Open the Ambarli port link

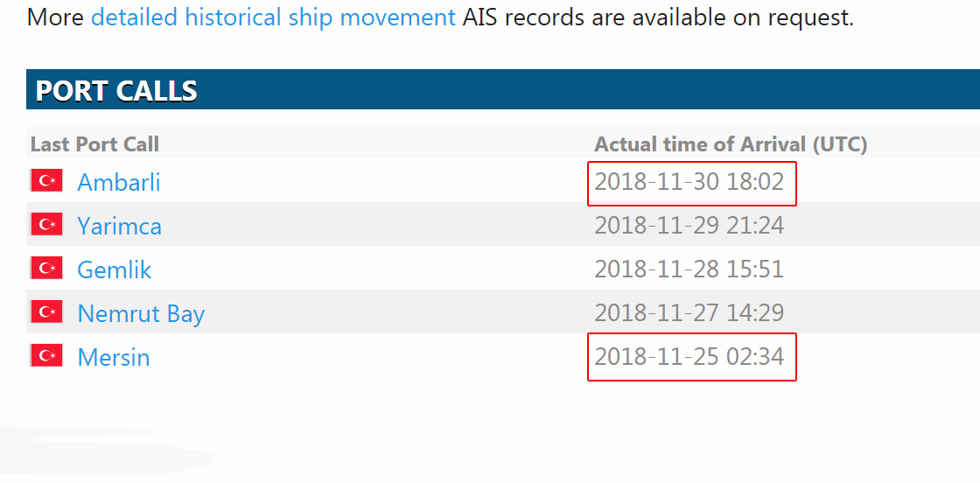[x=119, y=182]
